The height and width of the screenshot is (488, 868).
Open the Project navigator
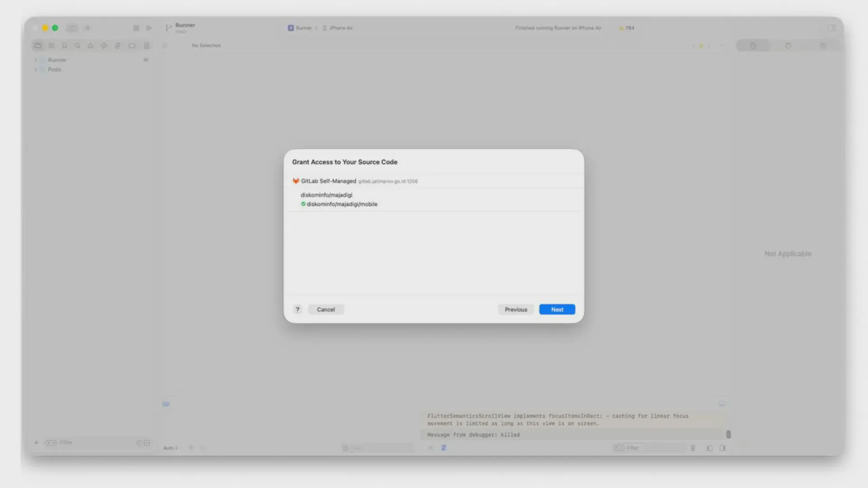pyautogui.click(x=38, y=45)
